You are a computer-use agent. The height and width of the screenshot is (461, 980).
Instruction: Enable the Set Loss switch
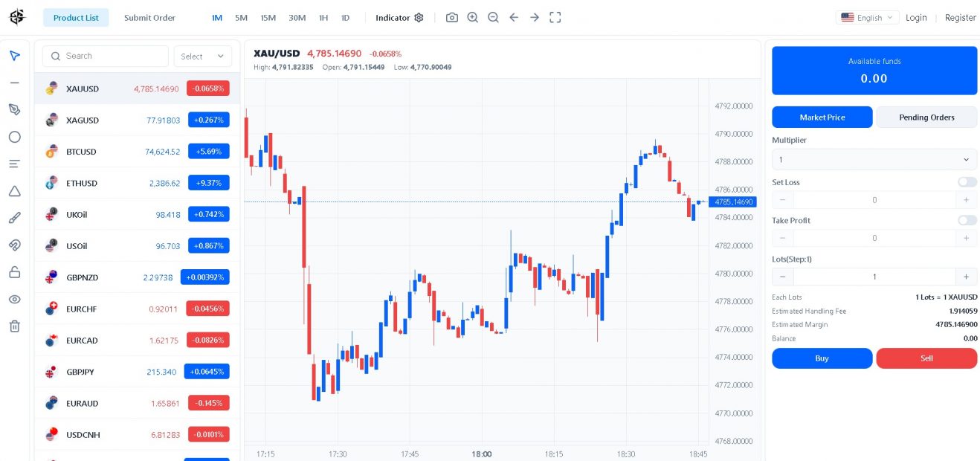coord(967,182)
